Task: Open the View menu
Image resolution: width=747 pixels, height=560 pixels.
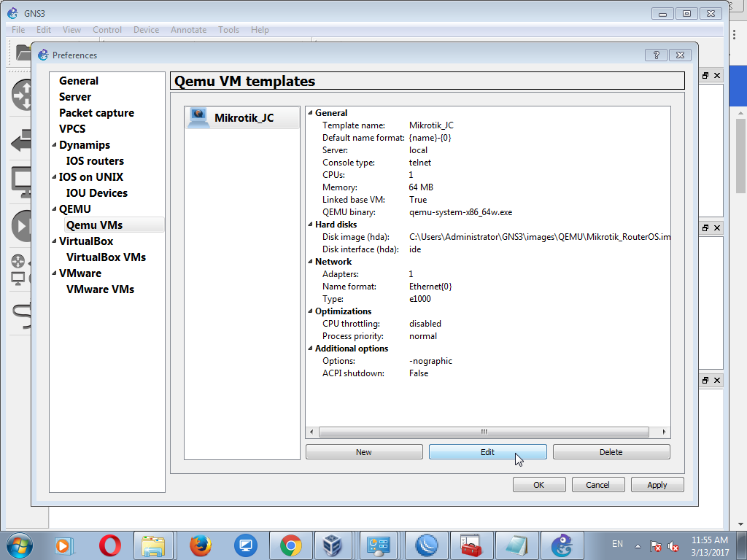Action: tap(71, 29)
